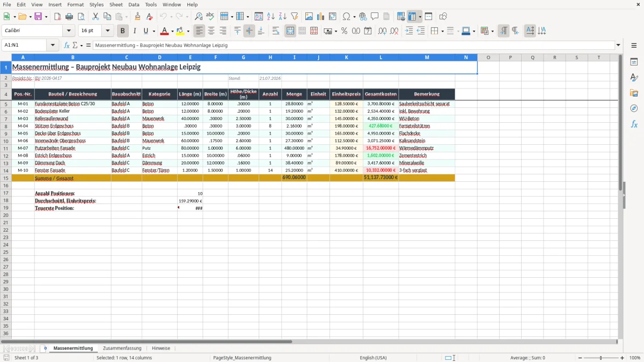This screenshot has height=362, width=644.
Task: Open Sidebar Navigator compass icon
Action: coord(634,108)
